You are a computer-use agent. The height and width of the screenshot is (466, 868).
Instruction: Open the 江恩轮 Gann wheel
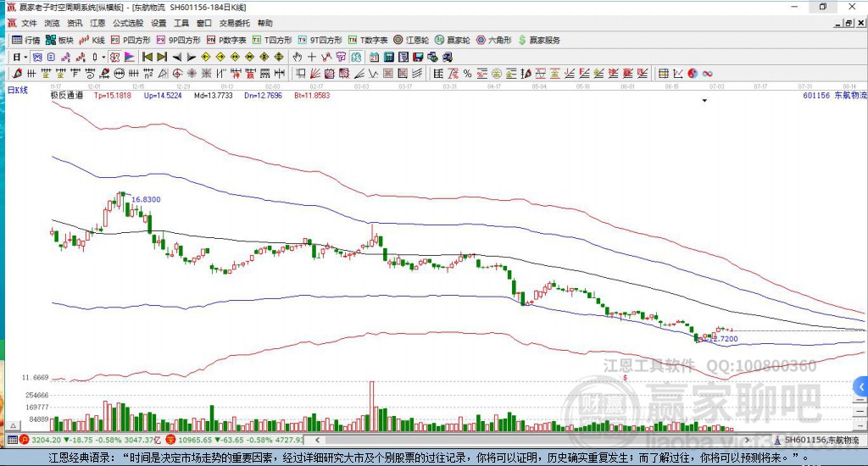pyautogui.click(x=411, y=40)
